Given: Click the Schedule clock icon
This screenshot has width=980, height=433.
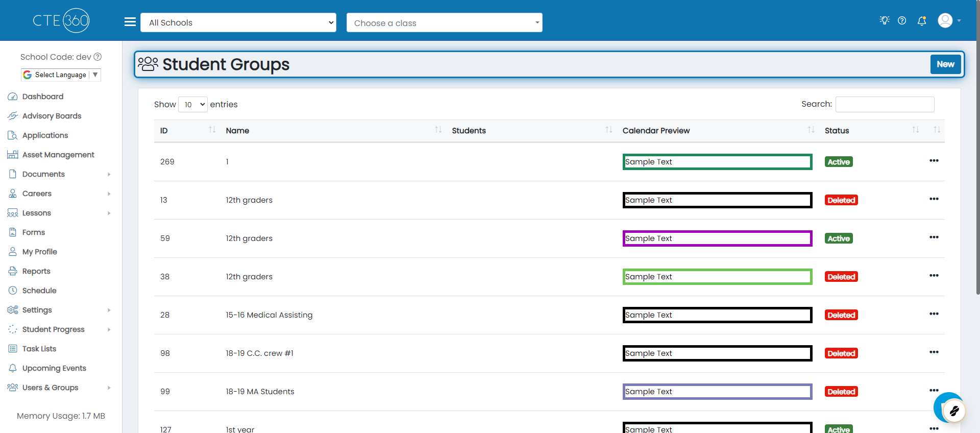Looking at the screenshot, I should pos(13,291).
